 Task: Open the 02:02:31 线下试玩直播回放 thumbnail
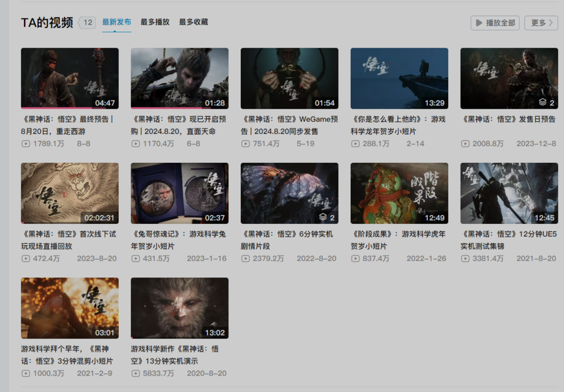[70, 193]
